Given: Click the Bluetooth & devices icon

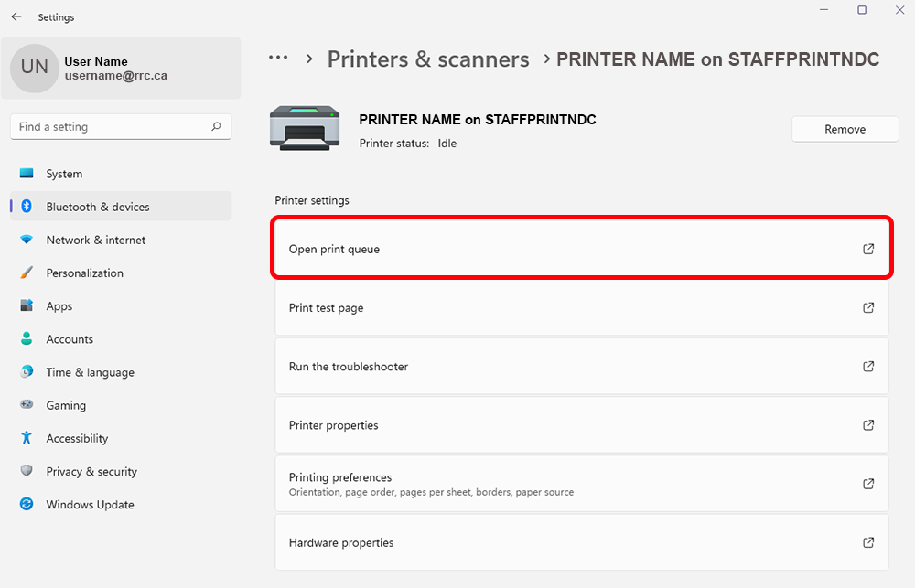Looking at the screenshot, I should 27,207.
